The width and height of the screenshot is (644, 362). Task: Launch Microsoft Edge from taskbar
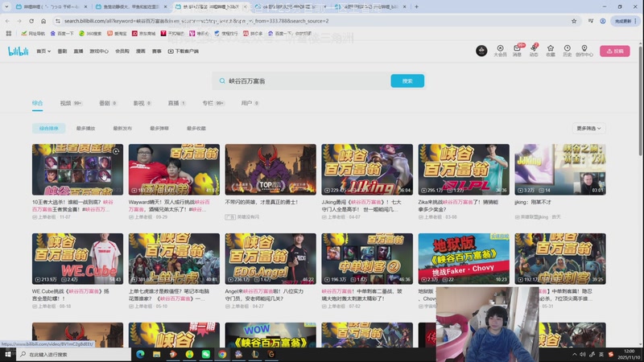coord(140,354)
